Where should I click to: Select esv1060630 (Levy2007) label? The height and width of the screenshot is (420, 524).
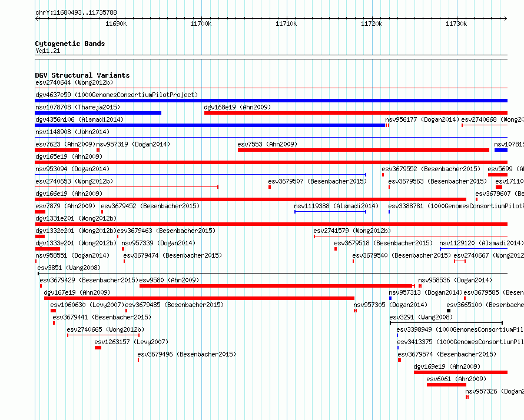(87, 305)
